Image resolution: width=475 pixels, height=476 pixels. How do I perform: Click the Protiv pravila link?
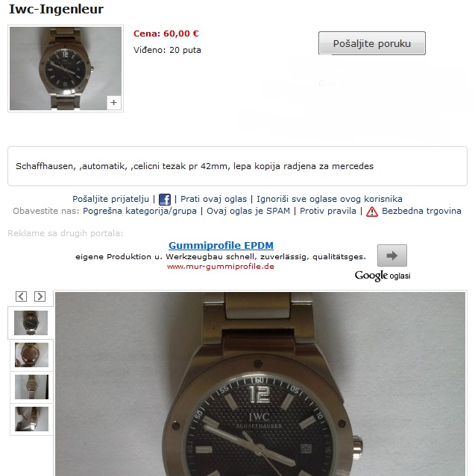(328, 211)
